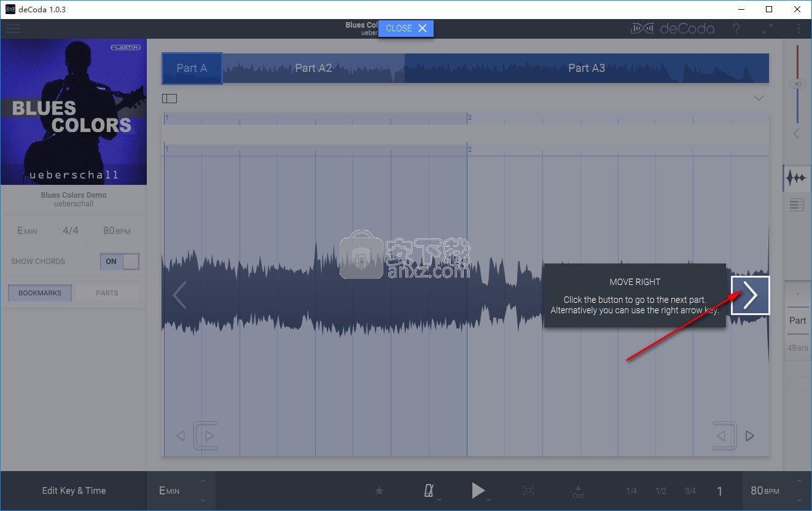Collapse the right sidebar with left chevron

coord(797,133)
